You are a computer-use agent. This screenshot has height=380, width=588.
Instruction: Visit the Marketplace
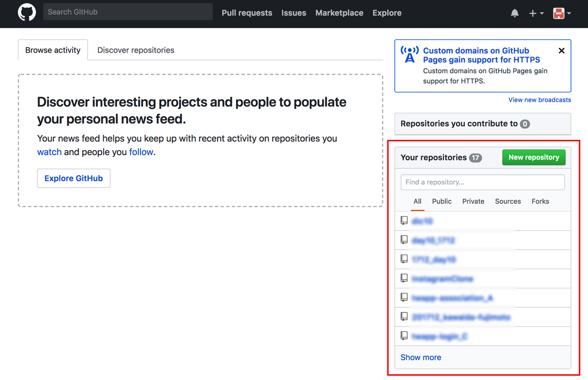click(340, 13)
